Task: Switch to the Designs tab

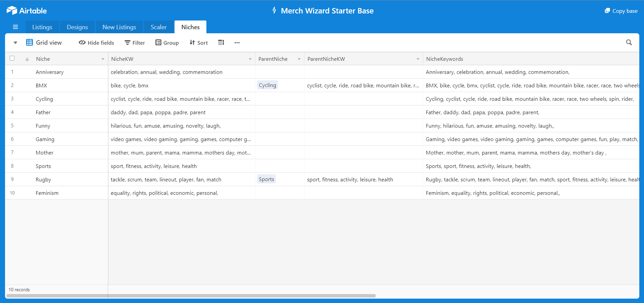Action: click(x=77, y=27)
